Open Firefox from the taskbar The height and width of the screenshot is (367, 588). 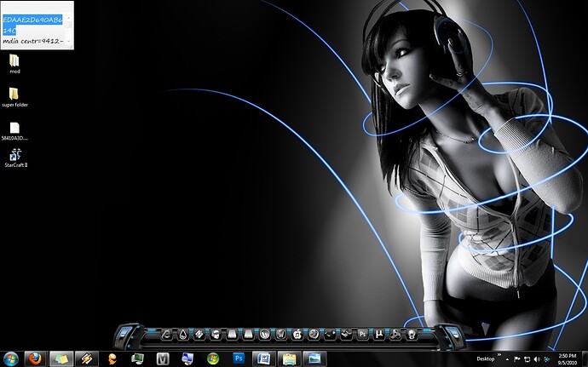pyautogui.click(x=34, y=358)
